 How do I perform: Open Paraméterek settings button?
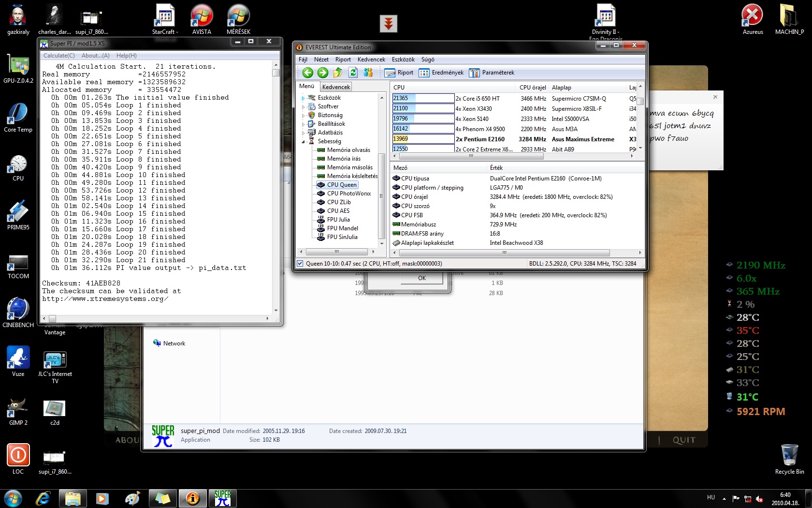(x=492, y=73)
